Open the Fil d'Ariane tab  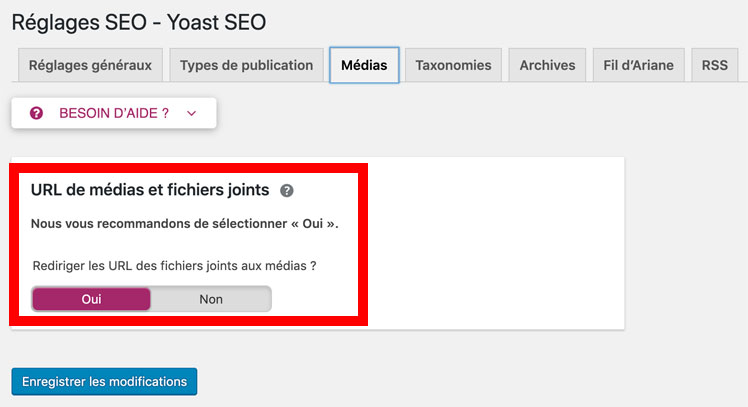(638, 65)
